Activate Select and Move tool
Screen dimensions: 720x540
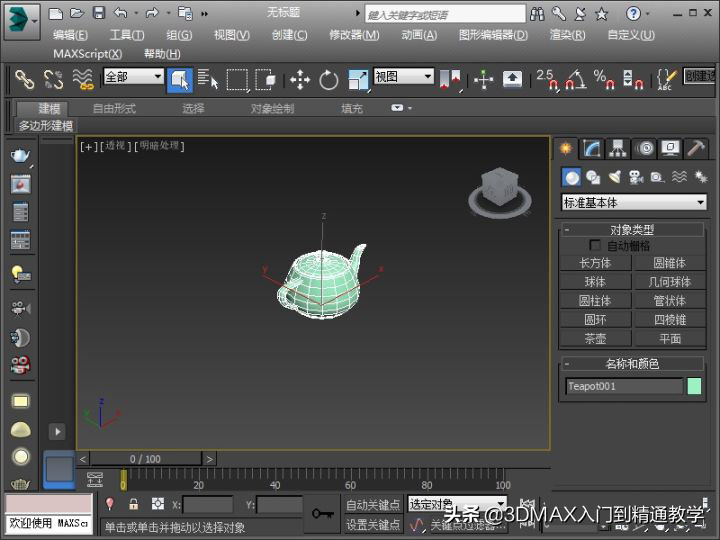tap(300, 80)
